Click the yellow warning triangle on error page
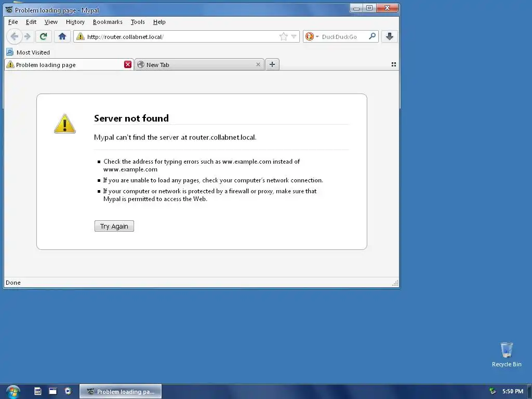The height and width of the screenshot is (399, 532). click(65, 124)
